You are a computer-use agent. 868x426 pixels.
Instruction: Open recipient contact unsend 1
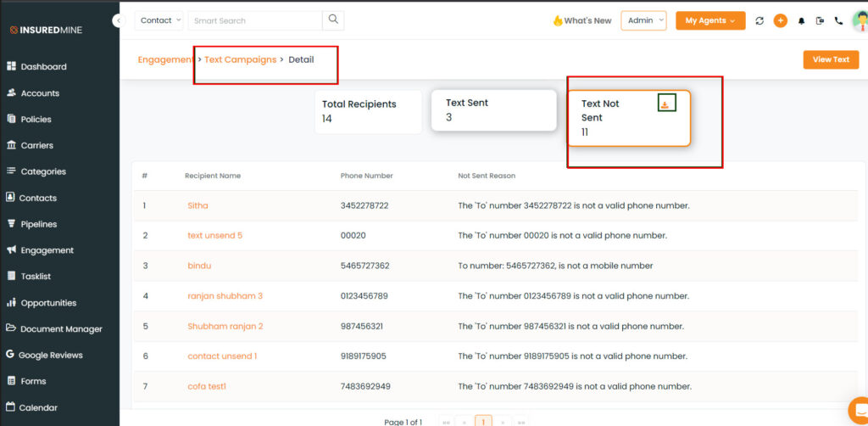tap(222, 356)
